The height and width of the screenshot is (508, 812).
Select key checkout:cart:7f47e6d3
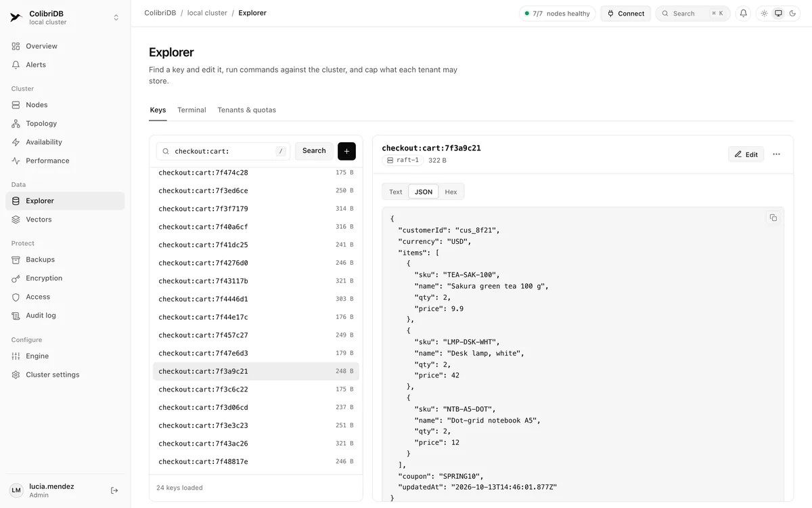click(x=256, y=354)
